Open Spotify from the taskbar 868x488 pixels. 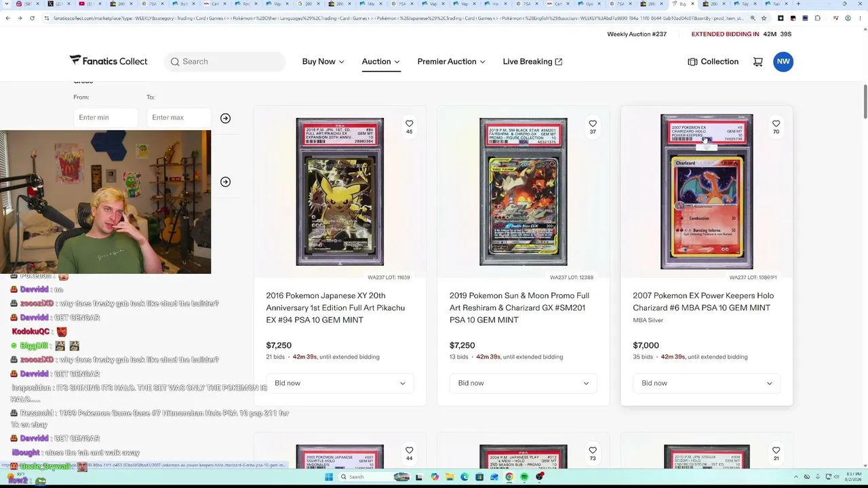click(524, 477)
